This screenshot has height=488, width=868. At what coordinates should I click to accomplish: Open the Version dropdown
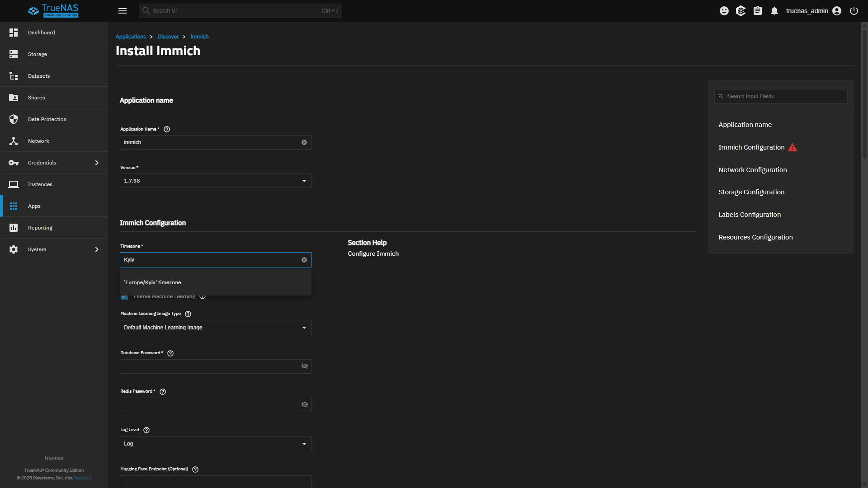215,181
